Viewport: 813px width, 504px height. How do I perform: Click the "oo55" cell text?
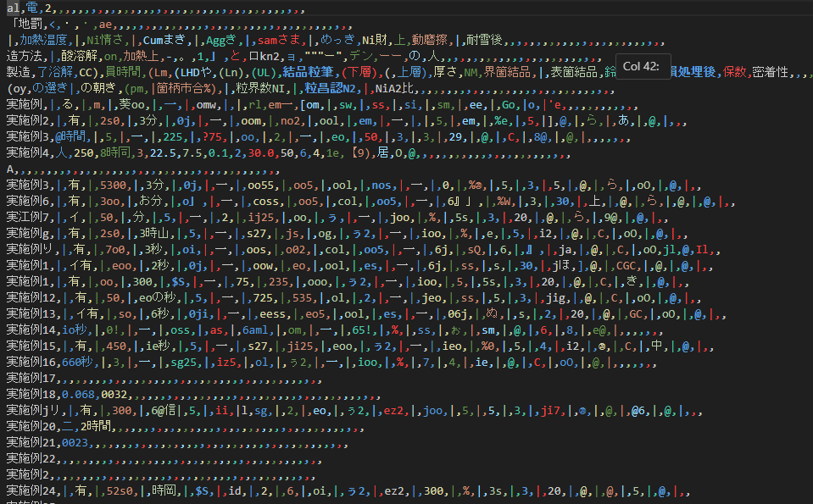[260, 186]
